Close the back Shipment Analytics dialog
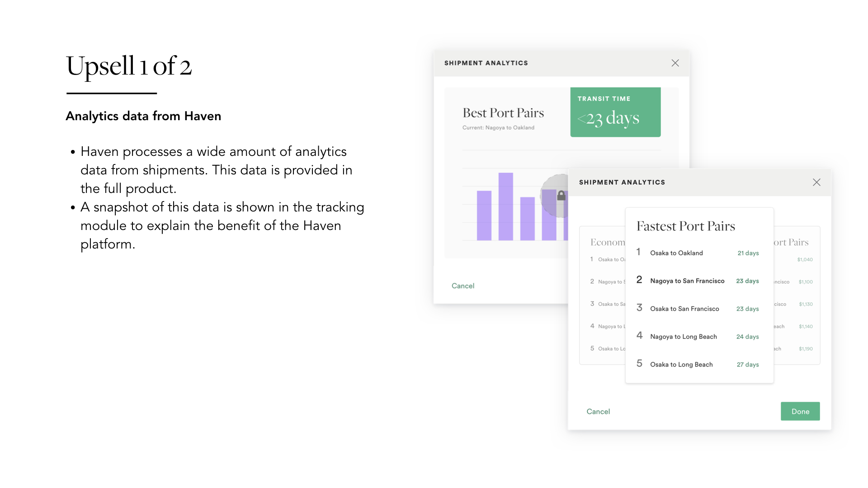This screenshot has height=488, width=868. point(675,63)
